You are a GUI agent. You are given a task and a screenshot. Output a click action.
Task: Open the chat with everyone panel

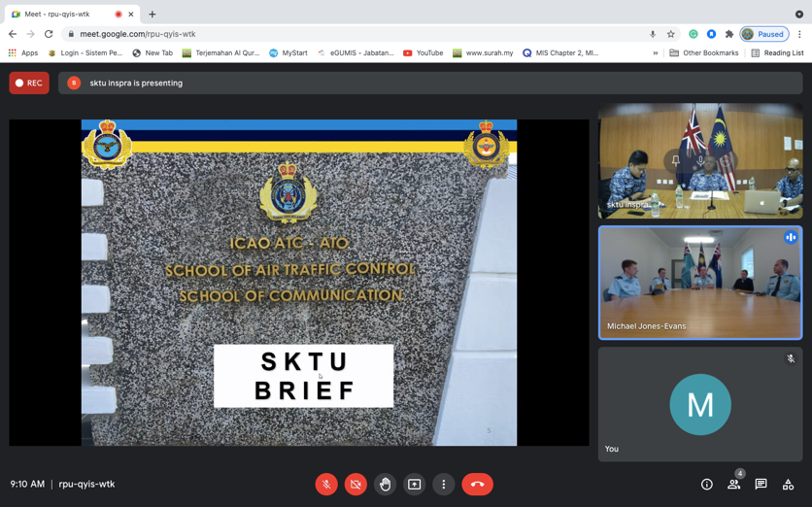point(761,485)
